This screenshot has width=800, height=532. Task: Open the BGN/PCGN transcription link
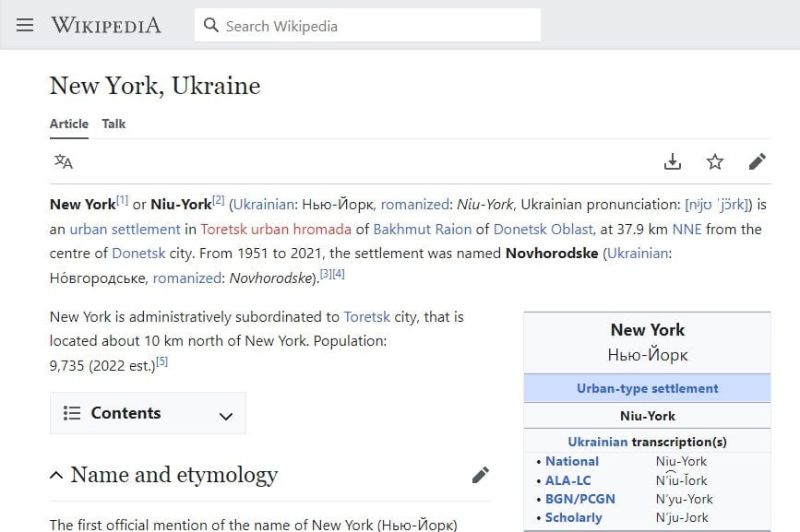(579, 499)
